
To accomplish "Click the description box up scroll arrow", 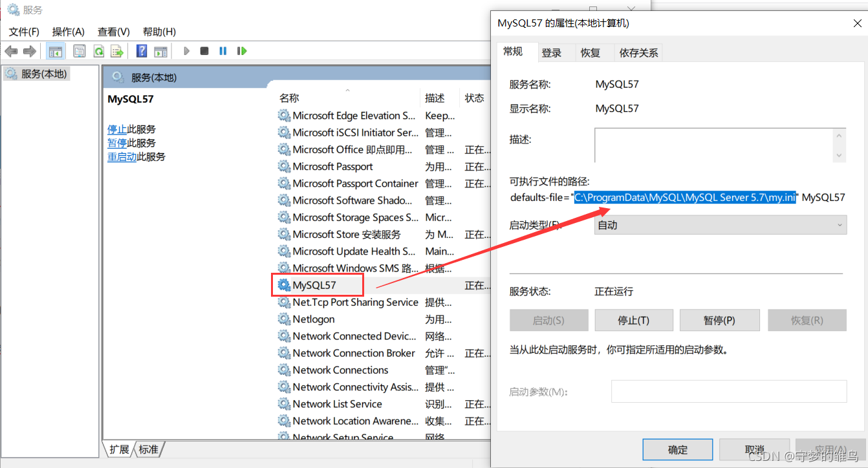I will pyautogui.click(x=840, y=135).
